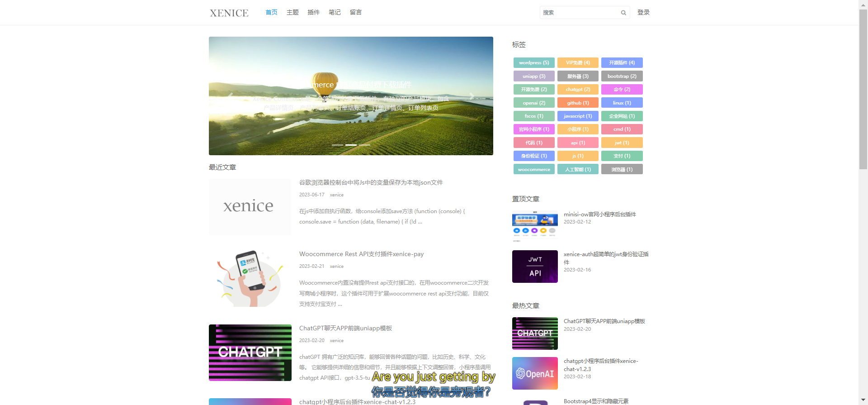Select the cmd (1) tag

pos(622,129)
